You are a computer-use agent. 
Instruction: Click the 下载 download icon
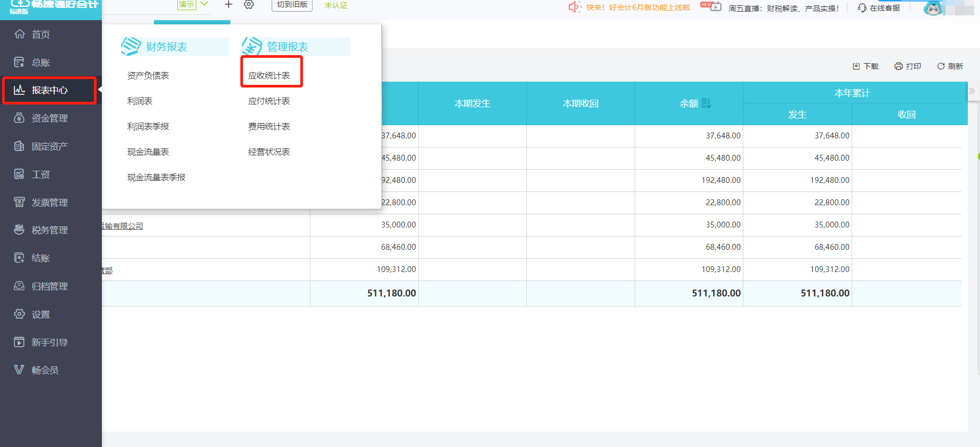point(856,66)
